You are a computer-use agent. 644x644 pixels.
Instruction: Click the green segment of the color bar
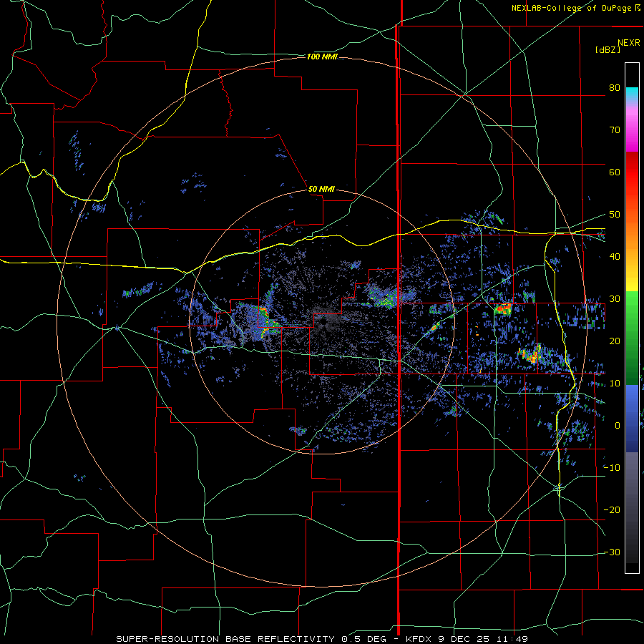coord(632,339)
